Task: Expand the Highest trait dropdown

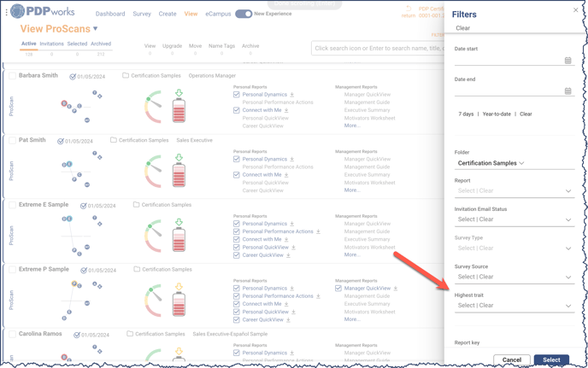Action: point(514,306)
